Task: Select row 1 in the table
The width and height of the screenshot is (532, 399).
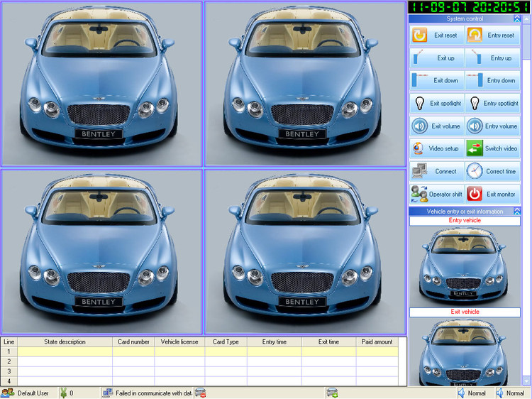Action: [199, 351]
